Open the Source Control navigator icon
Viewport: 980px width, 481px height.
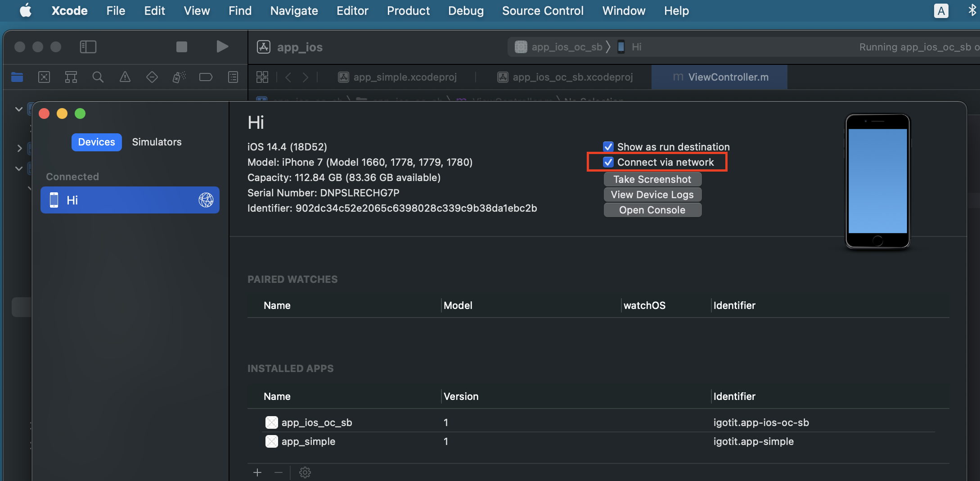pos(44,77)
